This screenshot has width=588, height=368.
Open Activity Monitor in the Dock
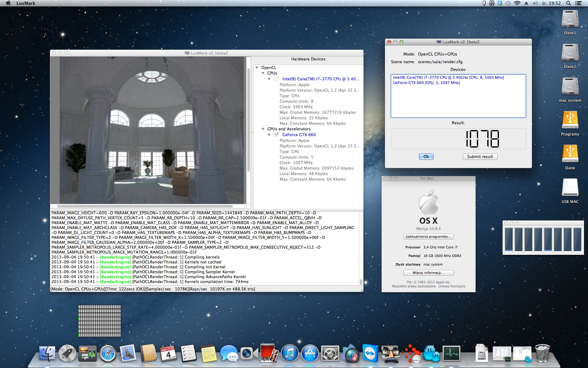coord(451,353)
